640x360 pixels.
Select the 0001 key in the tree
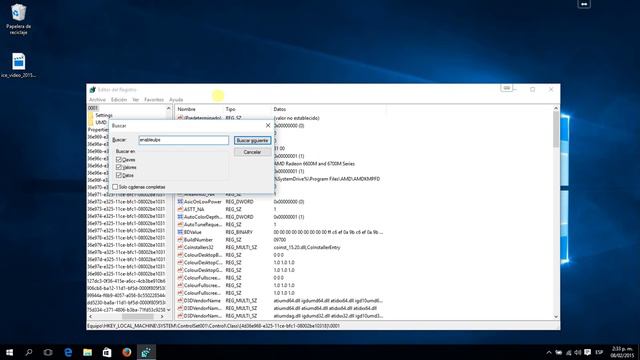click(x=93, y=108)
